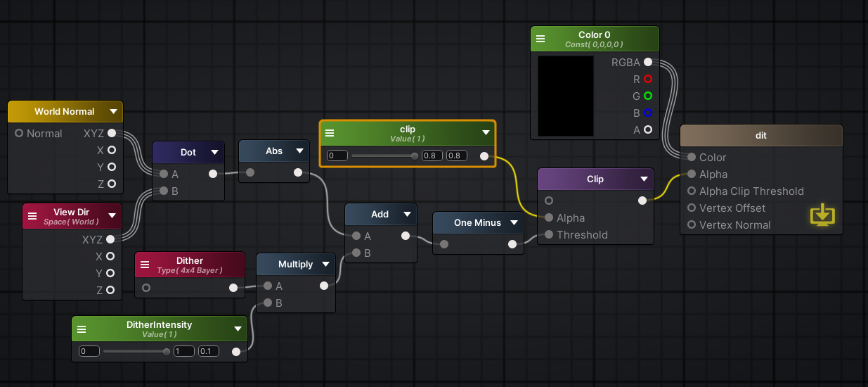
Task: Select the Dither node title
Action: point(190,261)
